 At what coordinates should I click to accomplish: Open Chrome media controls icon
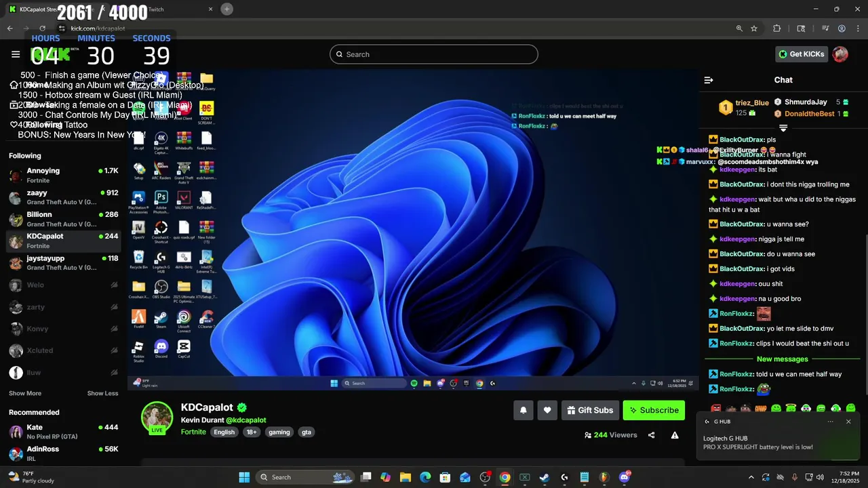tap(825, 28)
